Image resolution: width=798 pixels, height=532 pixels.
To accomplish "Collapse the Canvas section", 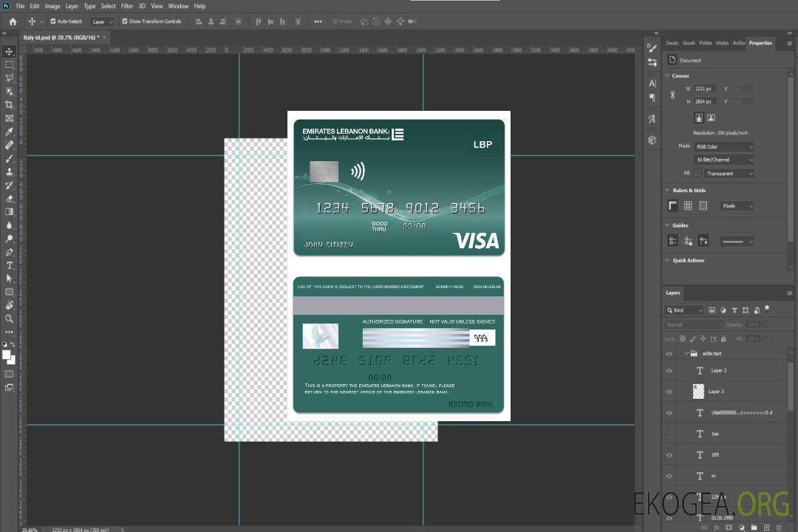I will point(667,75).
